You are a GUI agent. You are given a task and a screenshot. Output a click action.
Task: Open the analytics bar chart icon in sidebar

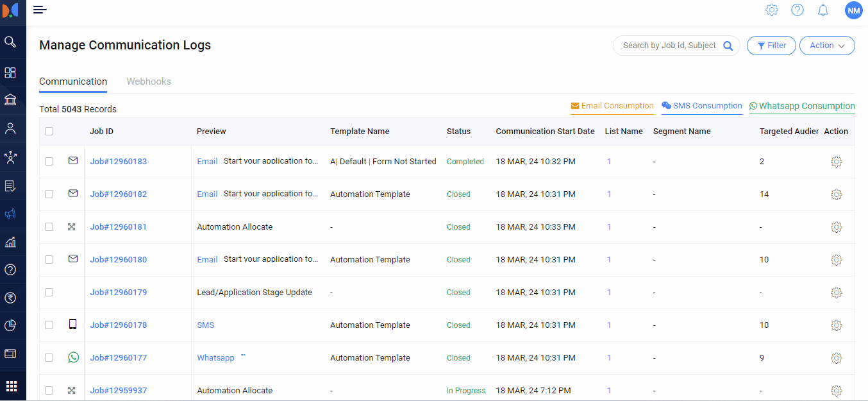pyautogui.click(x=10, y=243)
